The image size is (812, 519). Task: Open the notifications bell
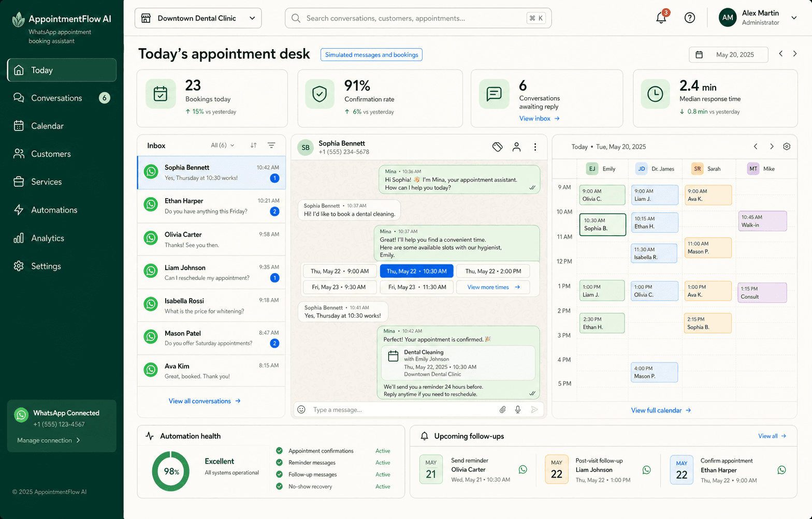(x=661, y=18)
